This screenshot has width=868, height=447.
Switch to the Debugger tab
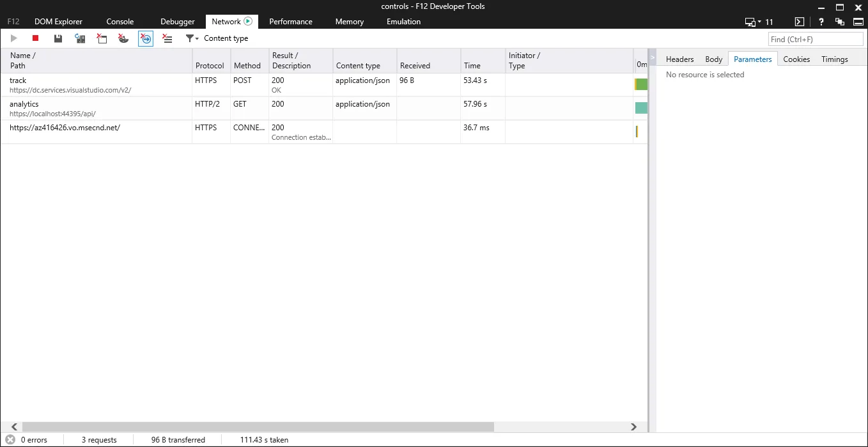(x=178, y=22)
